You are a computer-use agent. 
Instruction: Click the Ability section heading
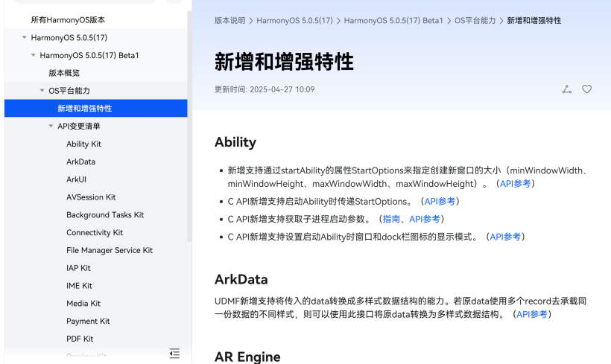[x=235, y=142]
